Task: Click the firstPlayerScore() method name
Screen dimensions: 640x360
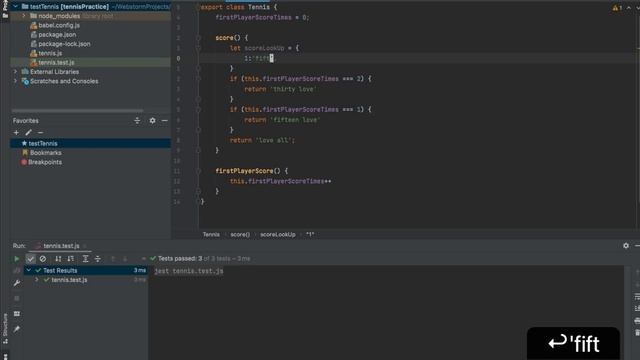Action: [x=248, y=171]
